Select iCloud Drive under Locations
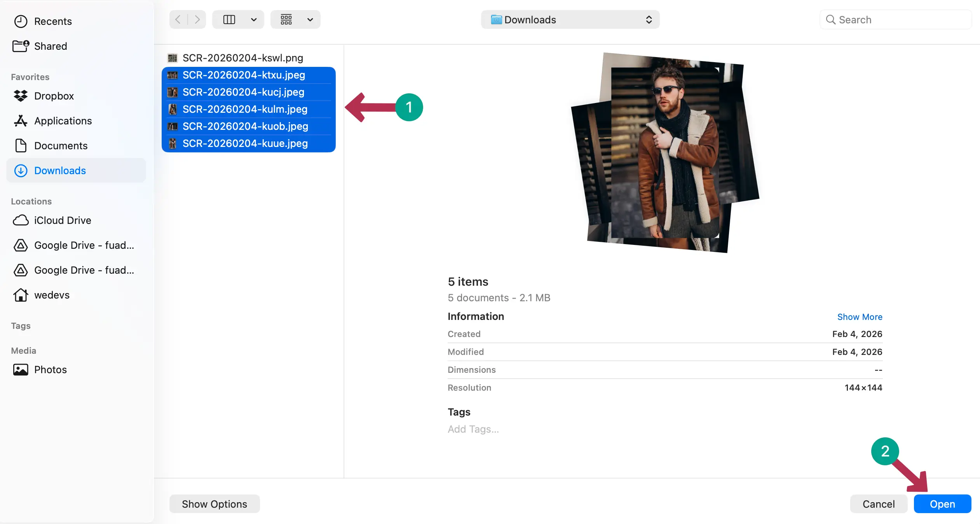 pyautogui.click(x=62, y=220)
